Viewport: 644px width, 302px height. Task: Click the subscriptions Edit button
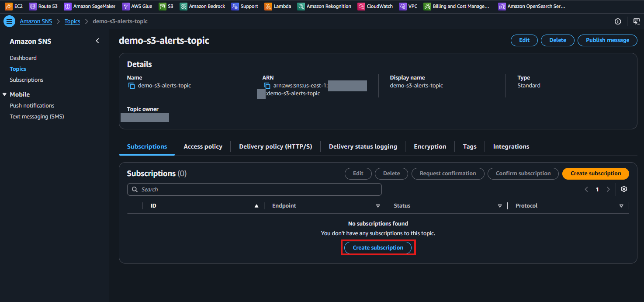point(358,174)
